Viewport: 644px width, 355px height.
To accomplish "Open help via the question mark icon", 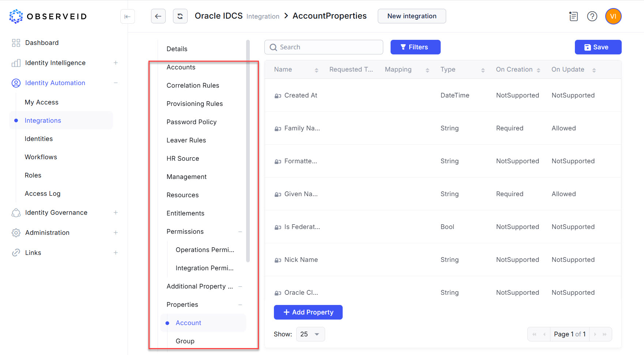I will click(x=592, y=16).
